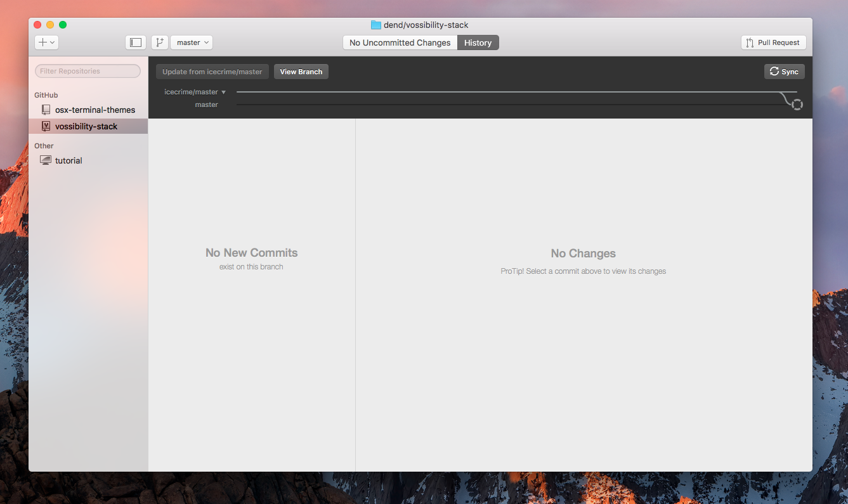Expand the icecrime/master comparison branch dropdown
The height and width of the screenshot is (504, 848).
(195, 92)
